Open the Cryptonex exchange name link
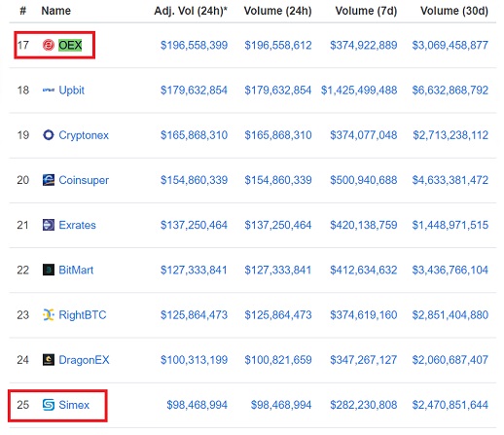This screenshot has width=504, height=435. point(84,135)
